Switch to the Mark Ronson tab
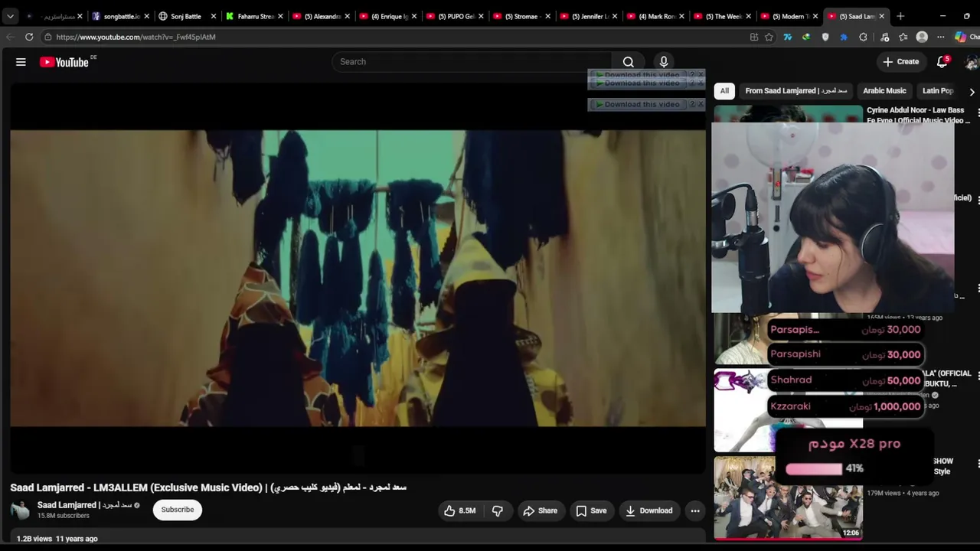Screen dimensions: 980x551 655,16
